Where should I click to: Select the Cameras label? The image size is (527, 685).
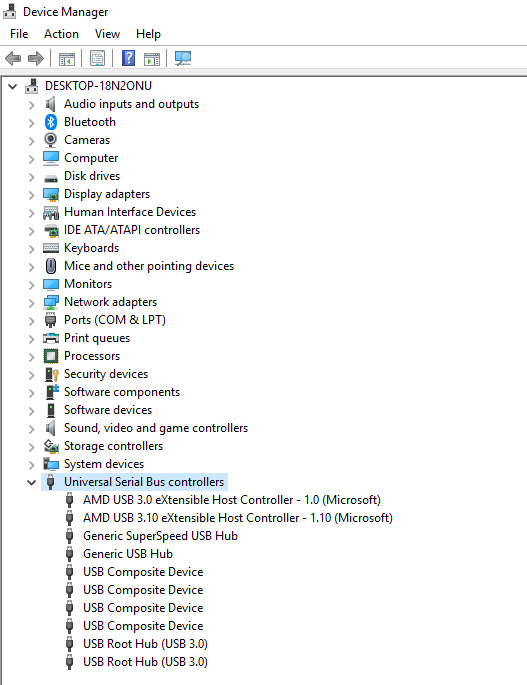pyautogui.click(x=87, y=140)
